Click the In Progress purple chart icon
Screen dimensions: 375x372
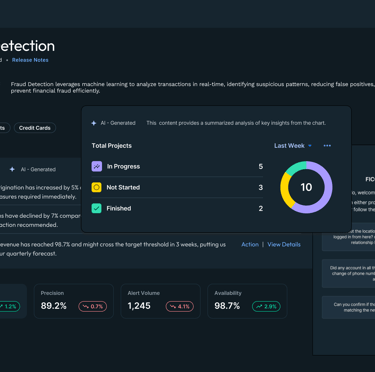pyautogui.click(x=97, y=166)
